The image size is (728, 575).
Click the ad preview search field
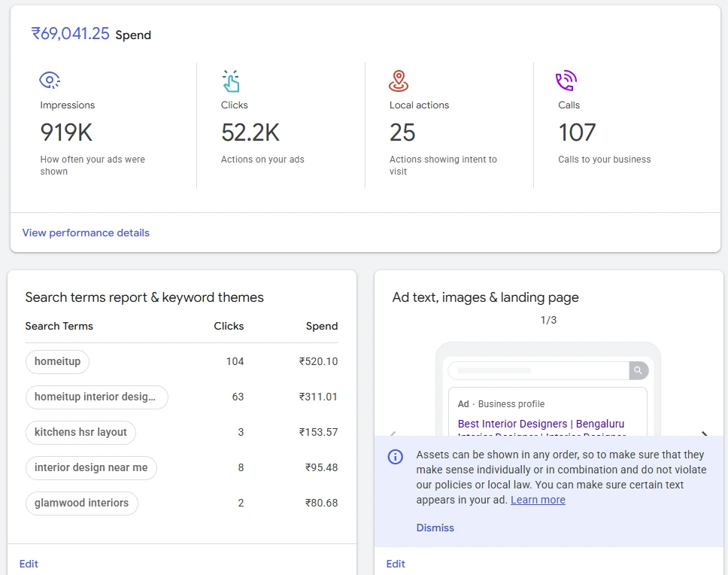(538, 370)
